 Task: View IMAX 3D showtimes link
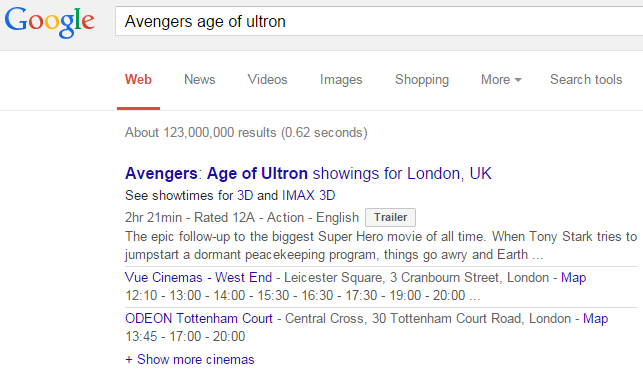coord(308,195)
